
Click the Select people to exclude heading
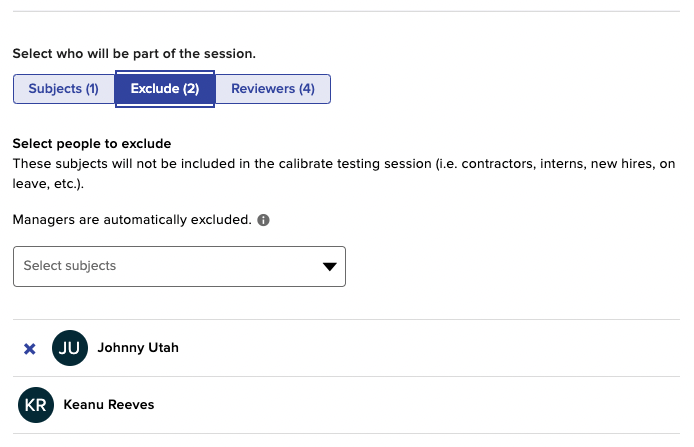coord(92,143)
